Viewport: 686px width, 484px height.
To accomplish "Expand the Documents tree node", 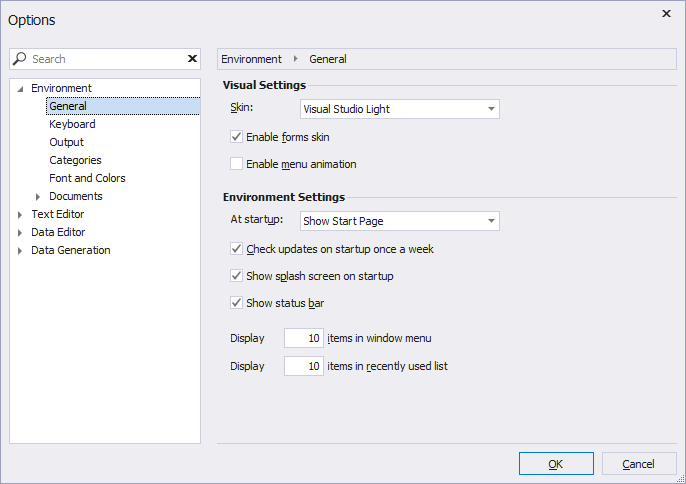I will click(38, 196).
